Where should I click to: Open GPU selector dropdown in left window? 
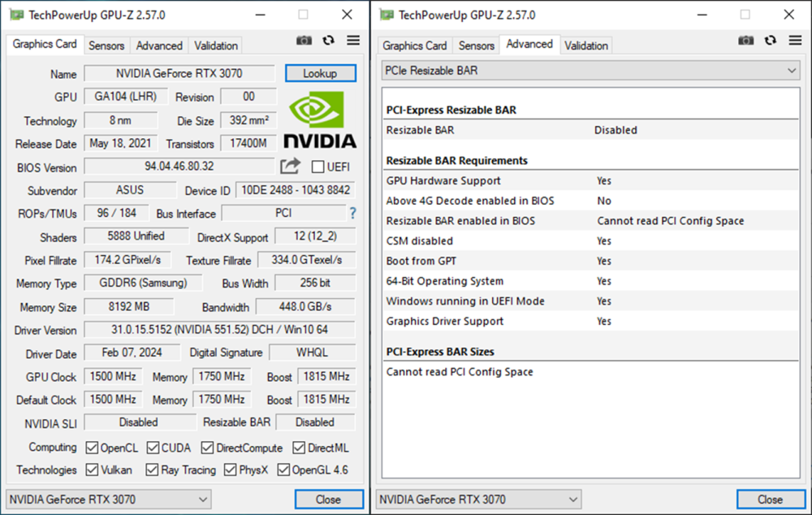[x=108, y=500]
